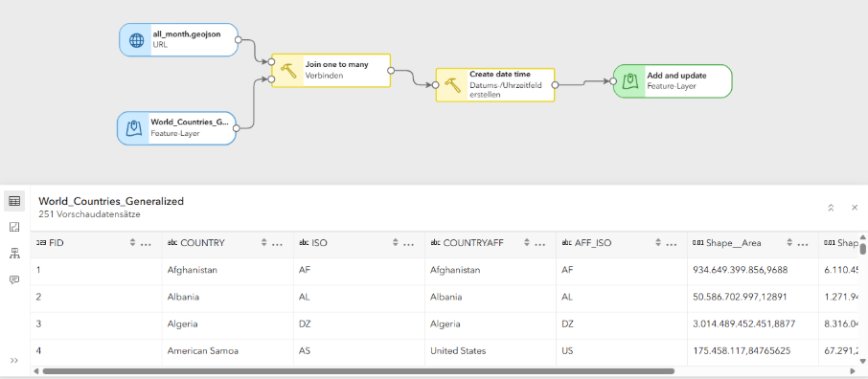Open the map preview sidebar icon
Viewport: 868px width, 379px height.
[14, 227]
